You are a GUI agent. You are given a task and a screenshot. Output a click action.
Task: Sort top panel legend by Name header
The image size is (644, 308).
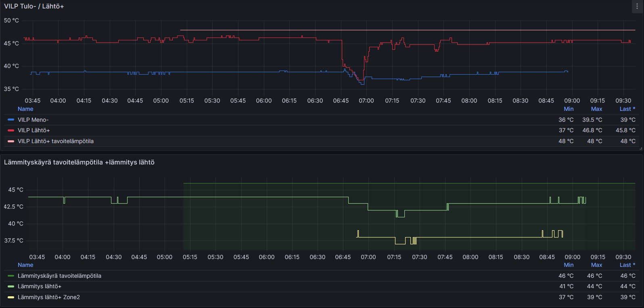(25, 109)
